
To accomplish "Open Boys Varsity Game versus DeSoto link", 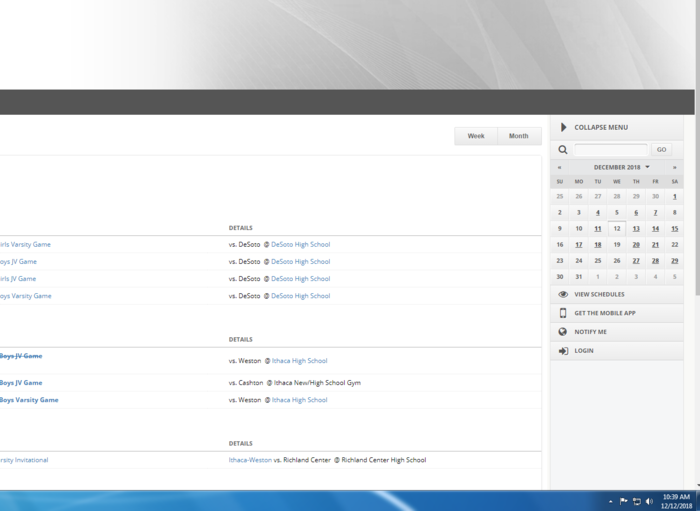I will point(25,296).
